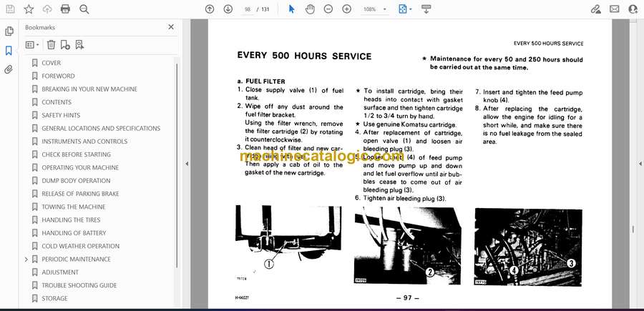
Task: Open bookmark options dropdown menu
Action: click(33, 44)
